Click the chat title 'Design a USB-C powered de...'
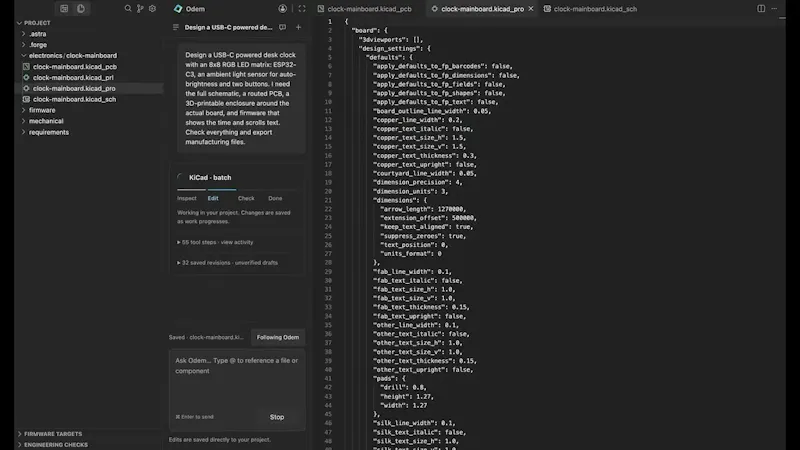 click(x=228, y=27)
